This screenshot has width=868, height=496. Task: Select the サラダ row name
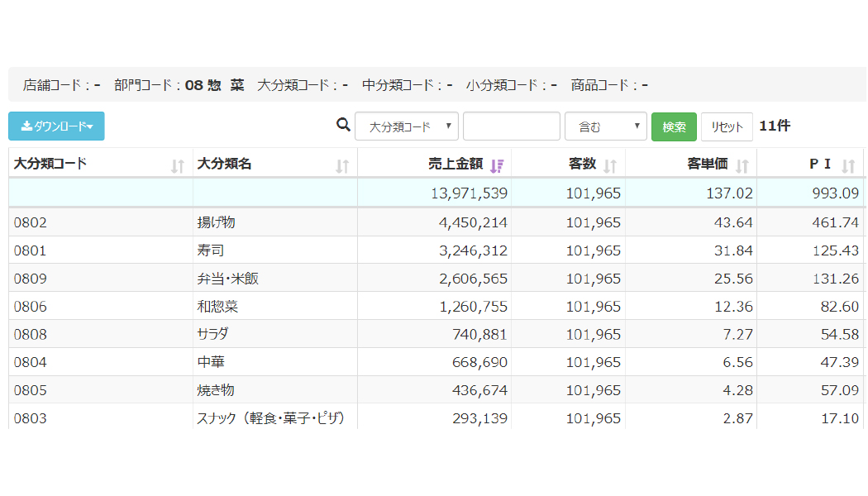[x=212, y=334]
